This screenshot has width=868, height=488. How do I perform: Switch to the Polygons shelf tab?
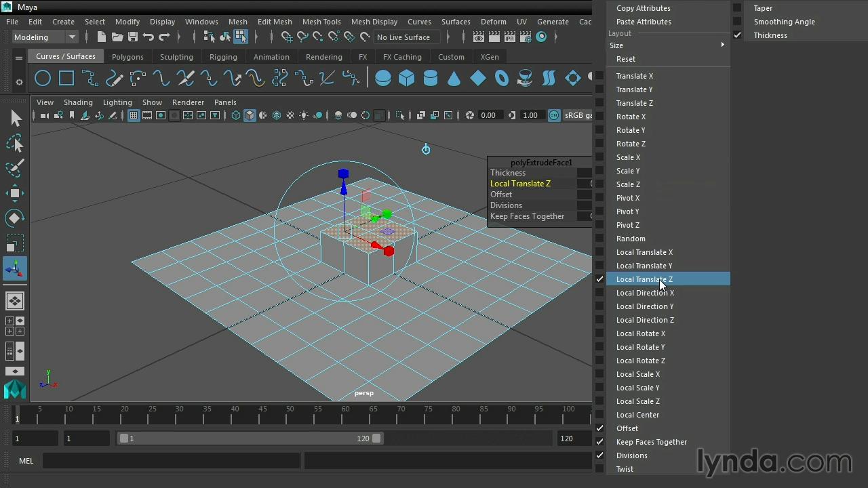pyautogui.click(x=127, y=57)
